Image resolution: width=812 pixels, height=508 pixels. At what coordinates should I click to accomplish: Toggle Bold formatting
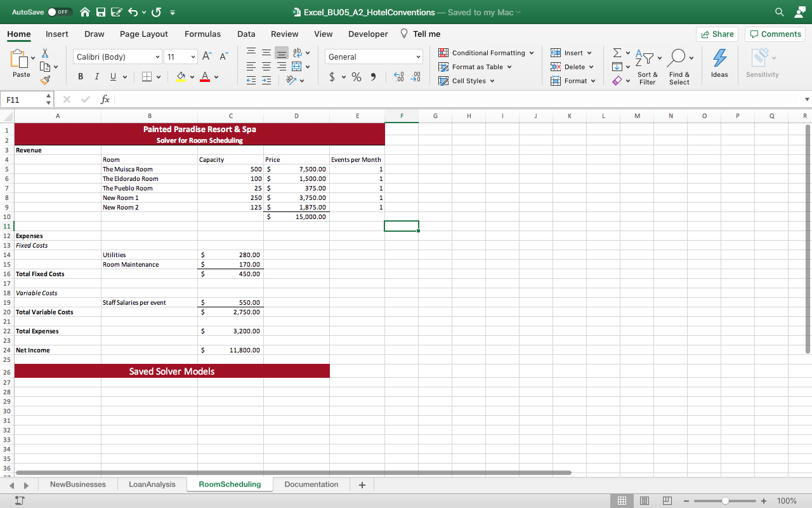81,77
